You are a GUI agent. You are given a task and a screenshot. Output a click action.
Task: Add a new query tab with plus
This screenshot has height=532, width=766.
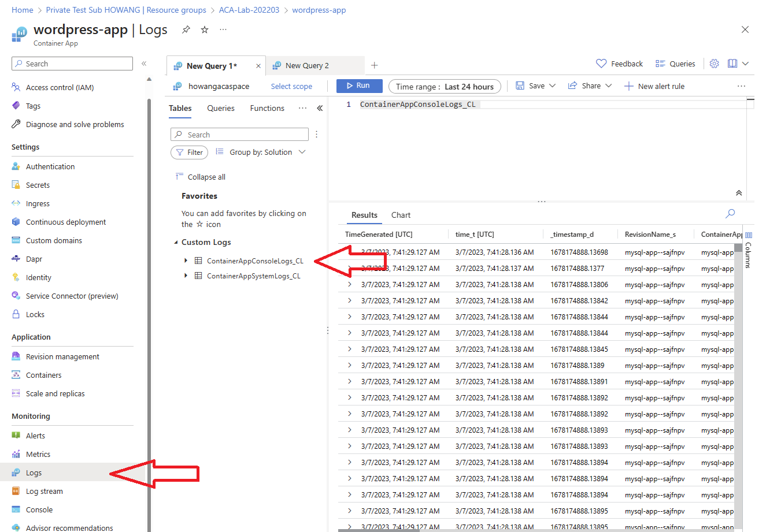tap(374, 65)
